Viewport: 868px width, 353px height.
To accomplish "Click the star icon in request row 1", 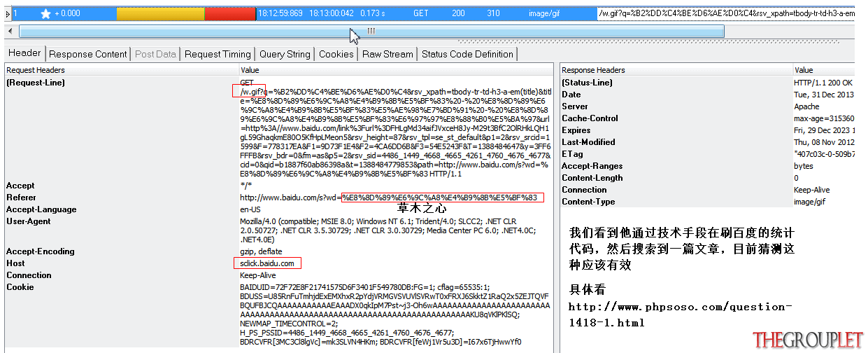I will coord(46,13).
